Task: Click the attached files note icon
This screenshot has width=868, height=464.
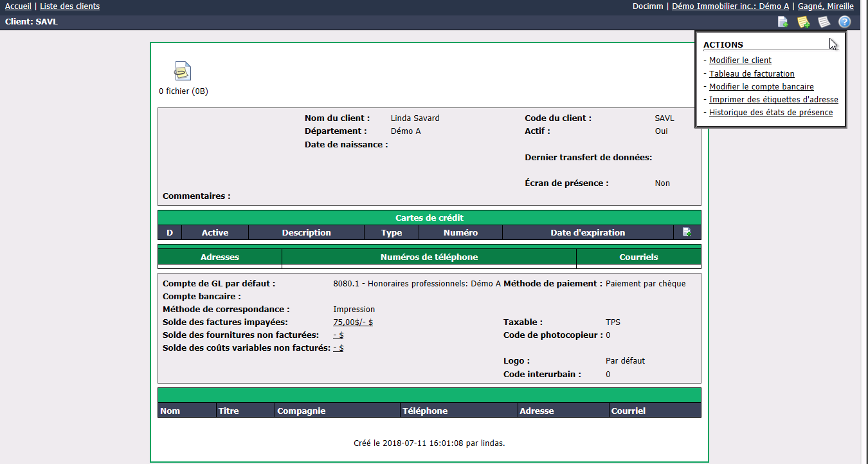Action: tap(183, 71)
